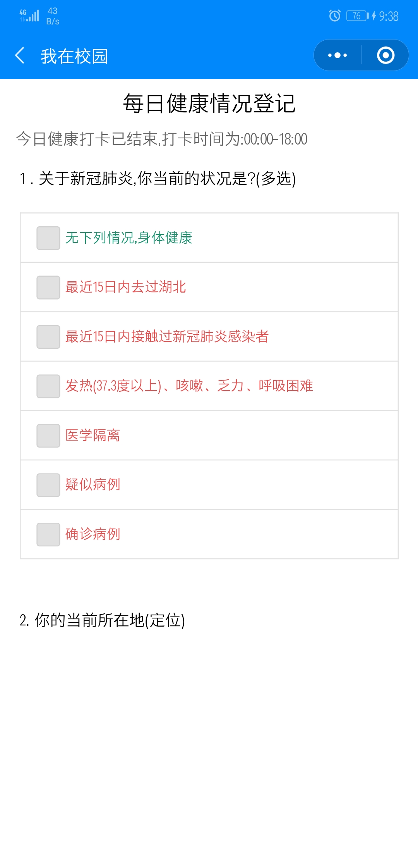418x868 pixels.
Task: Enable the 确诊病例 checkbox
Action: click(48, 534)
